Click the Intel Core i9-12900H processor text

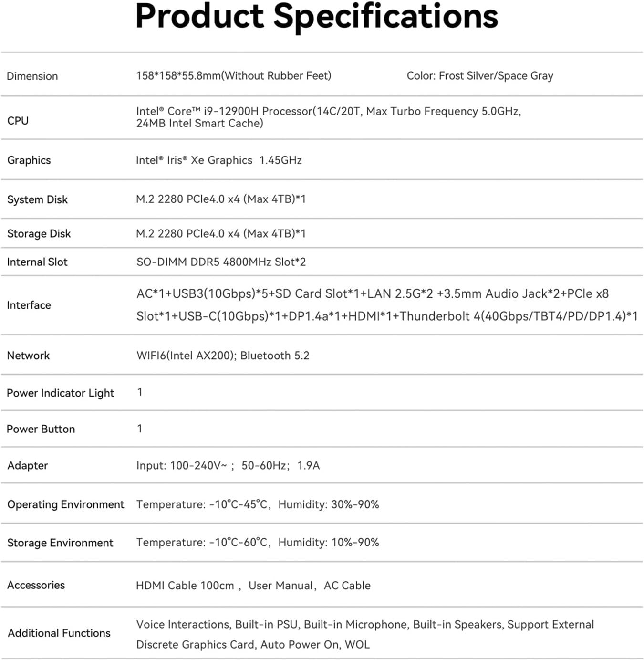[329, 117]
